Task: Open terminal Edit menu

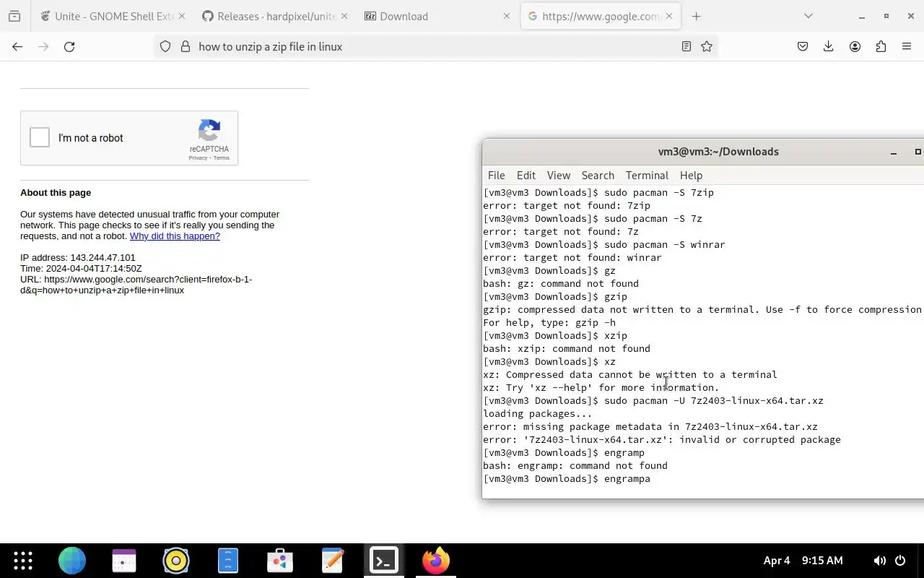Action: tap(526, 176)
